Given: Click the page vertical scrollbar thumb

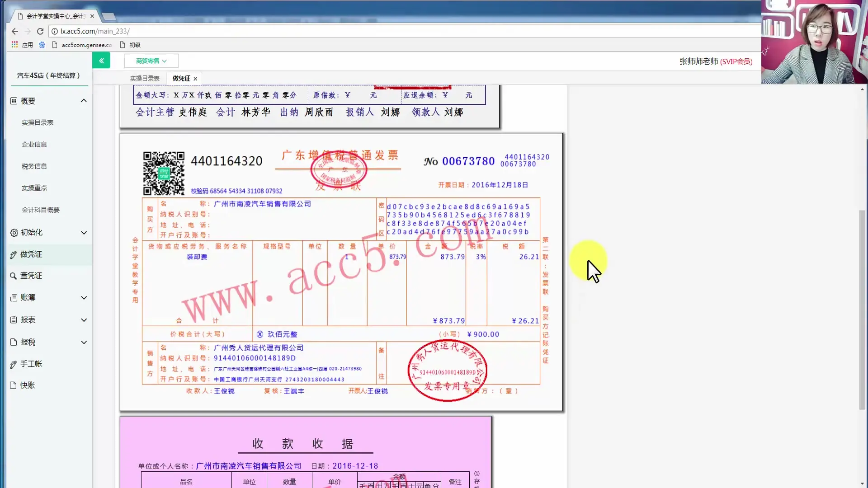Looking at the screenshot, I should click(x=862, y=310).
